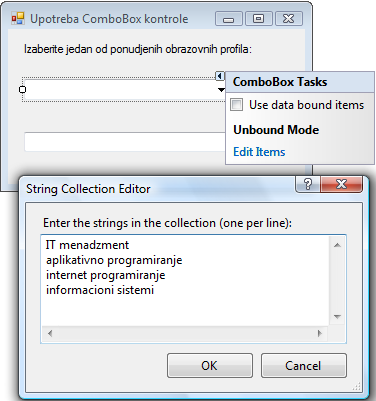
Task: Click the Cancel button
Action: pyautogui.click(x=303, y=365)
